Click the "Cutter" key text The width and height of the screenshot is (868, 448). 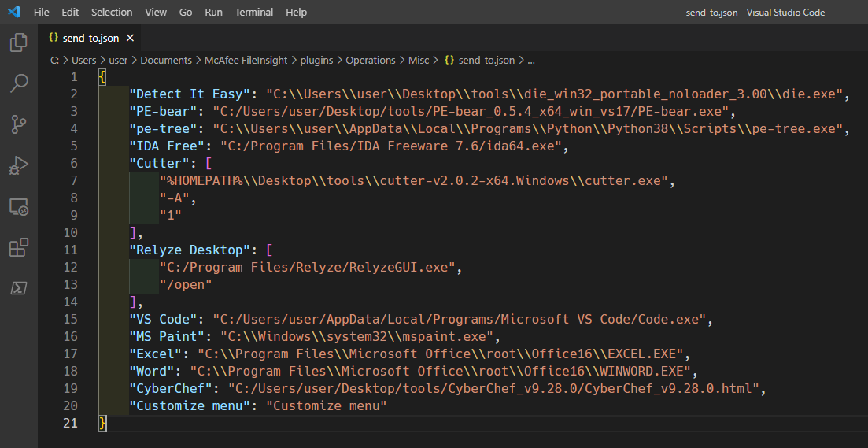pyautogui.click(x=164, y=163)
